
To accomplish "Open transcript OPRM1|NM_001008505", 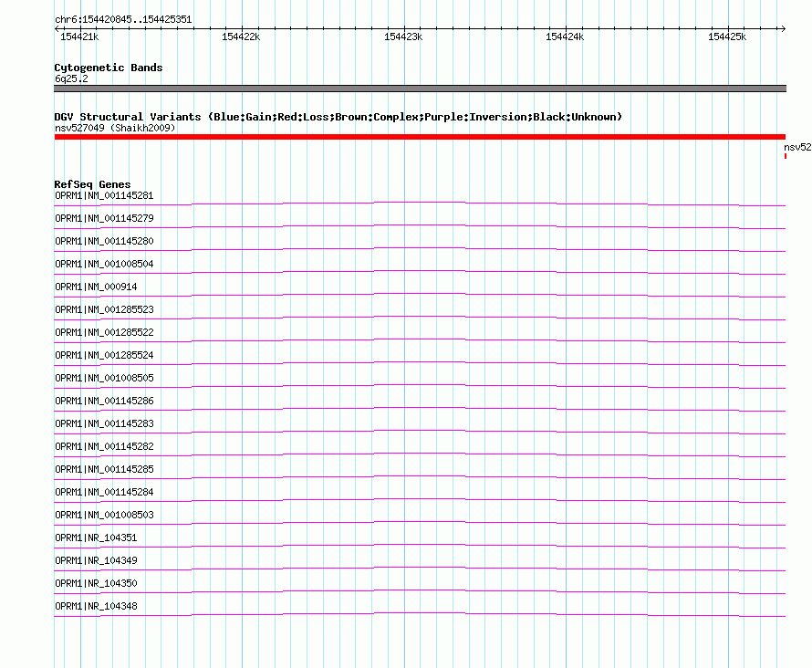I will tap(104, 378).
